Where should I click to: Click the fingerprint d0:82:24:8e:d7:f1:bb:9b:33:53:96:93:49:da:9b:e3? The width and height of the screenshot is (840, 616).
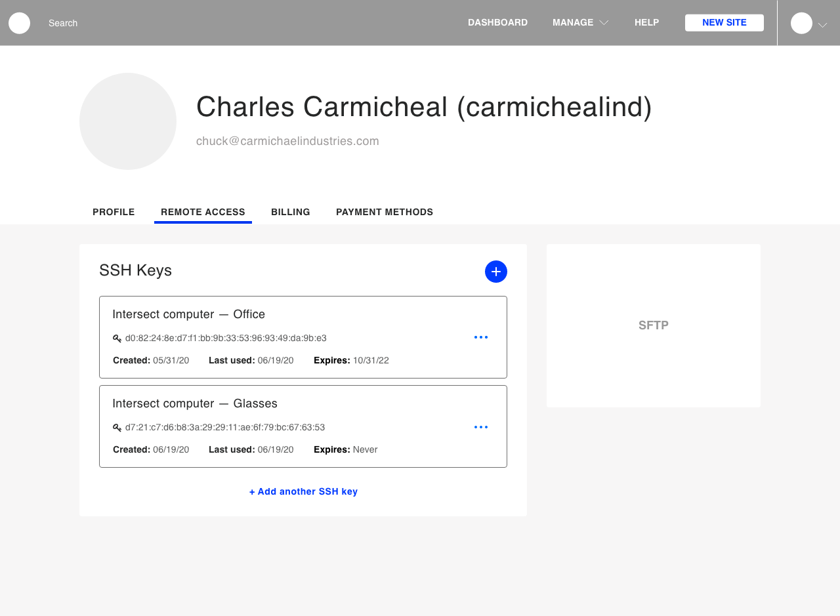coord(226,339)
